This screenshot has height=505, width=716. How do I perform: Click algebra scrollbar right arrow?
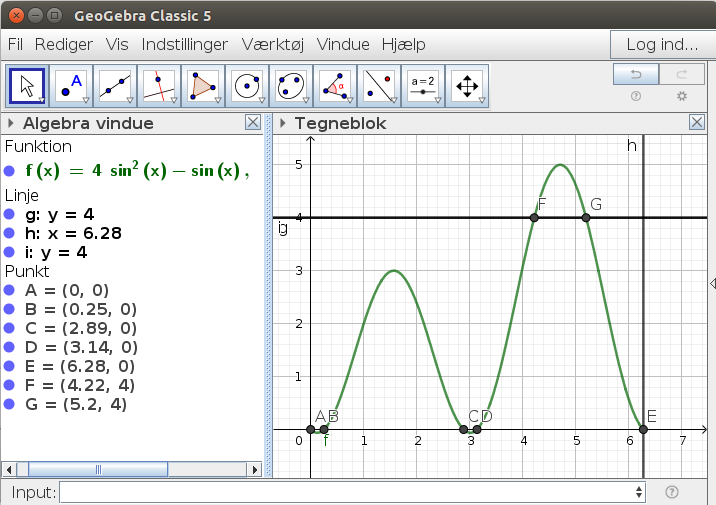pyautogui.click(x=254, y=469)
